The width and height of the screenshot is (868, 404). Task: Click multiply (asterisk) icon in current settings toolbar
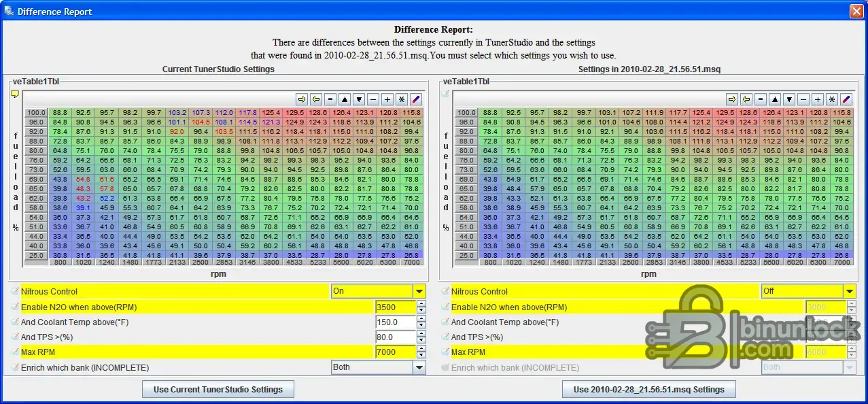point(402,99)
